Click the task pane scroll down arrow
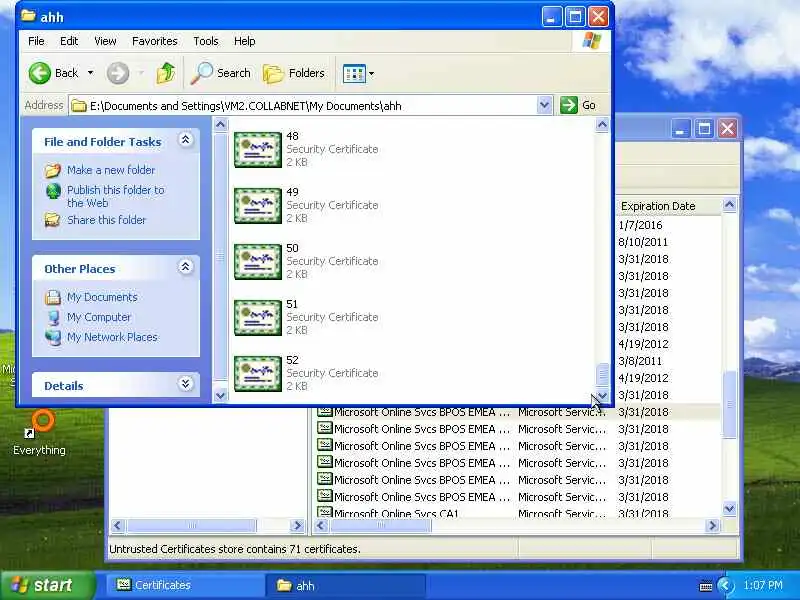800x600 pixels. 220,395
